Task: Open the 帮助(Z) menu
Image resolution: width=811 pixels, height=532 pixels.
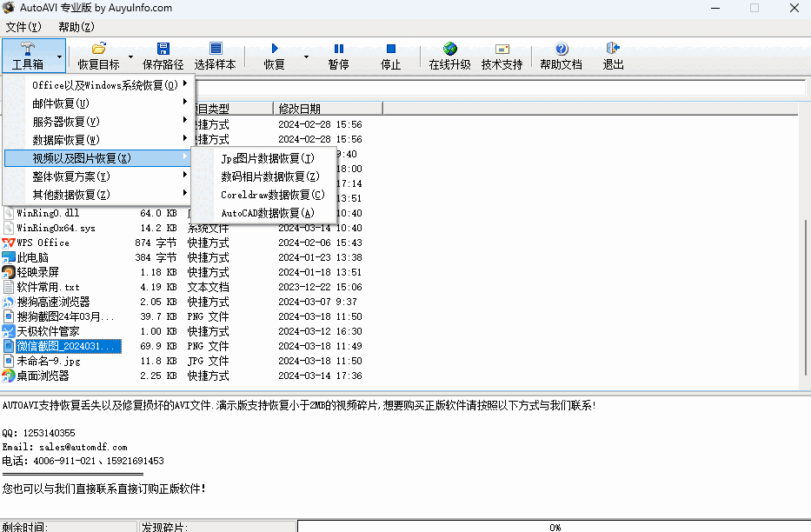Action: 73,27
